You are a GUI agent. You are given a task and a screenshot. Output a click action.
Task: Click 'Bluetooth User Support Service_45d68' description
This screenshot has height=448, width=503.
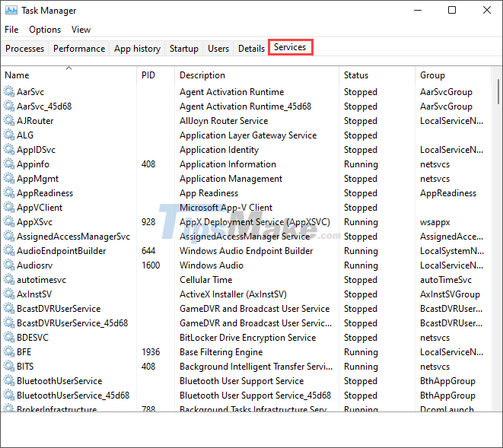click(256, 395)
